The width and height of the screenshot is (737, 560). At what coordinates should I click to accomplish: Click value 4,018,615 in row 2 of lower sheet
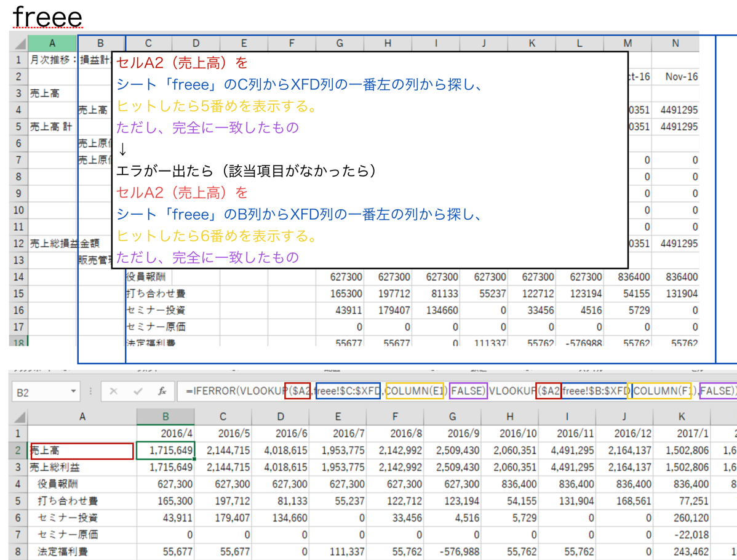click(280, 450)
